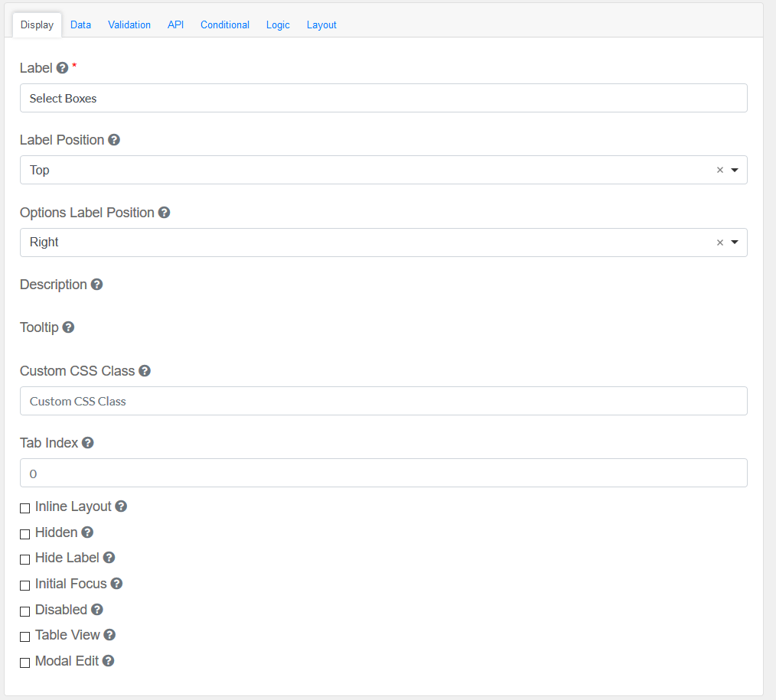This screenshot has width=776, height=700.
Task: Toggle the Hide Label checkbox
Action: 25,559
